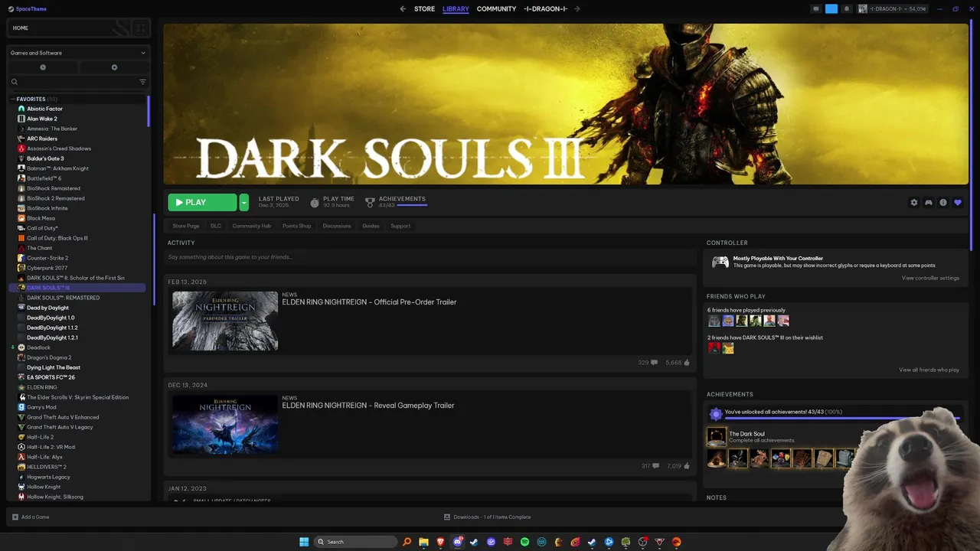Image resolution: width=980 pixels, height=551 pixels.
Task: Open Brave browser from taskbar
Action: 440,542
